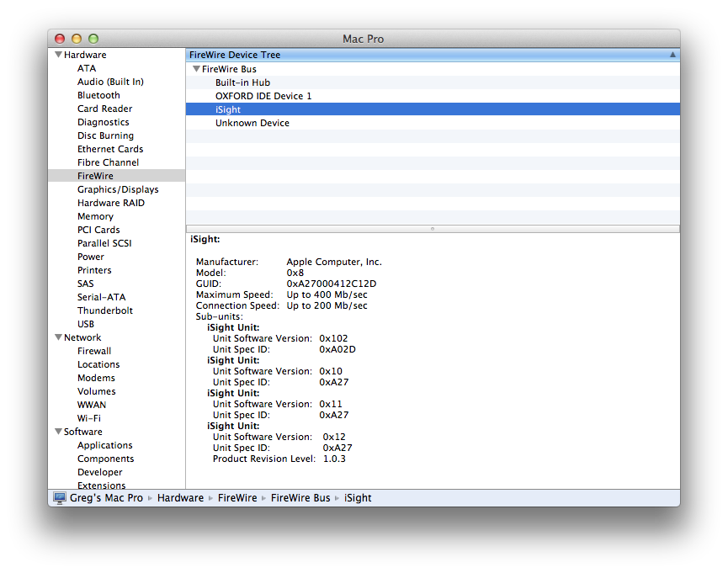
Task: Select Printers in the sidebar
Action: (x=94, y=270)
